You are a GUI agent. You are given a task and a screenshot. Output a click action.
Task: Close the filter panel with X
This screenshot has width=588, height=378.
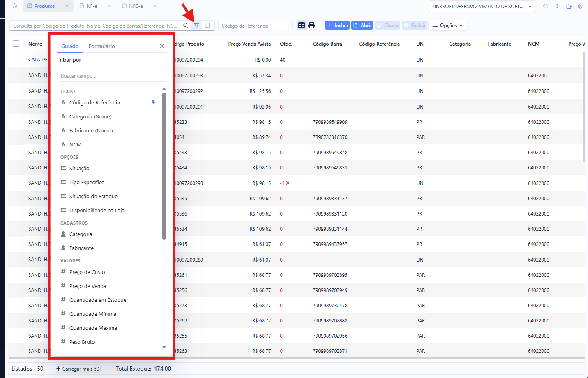[x=162, y=46]
